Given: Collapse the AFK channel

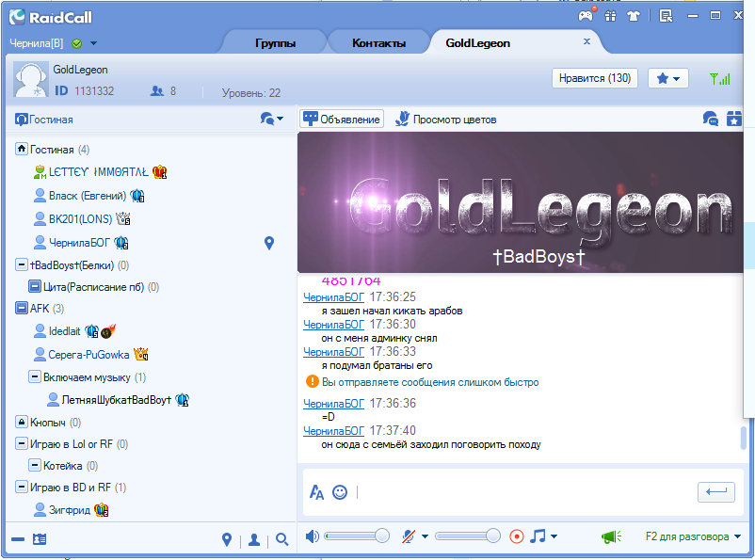Looking at the screenshot, I should 22,308.
